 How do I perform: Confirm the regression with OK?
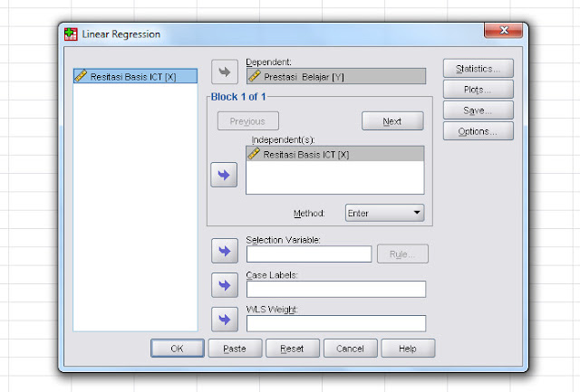pos(178,349)
